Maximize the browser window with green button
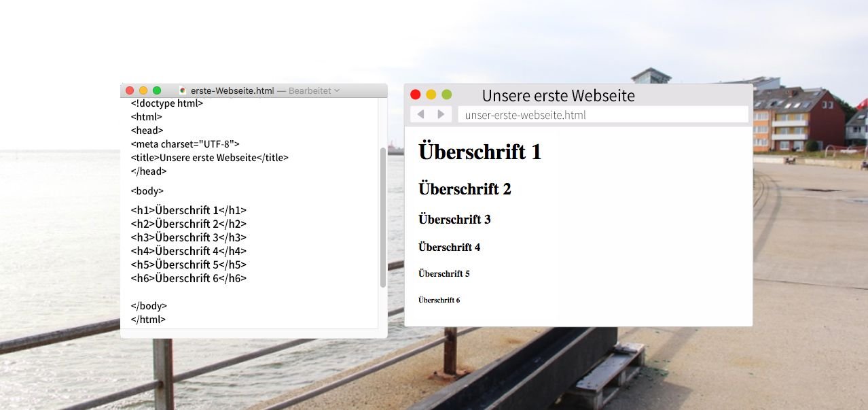The image size is (868, 410). coord(446,95)
